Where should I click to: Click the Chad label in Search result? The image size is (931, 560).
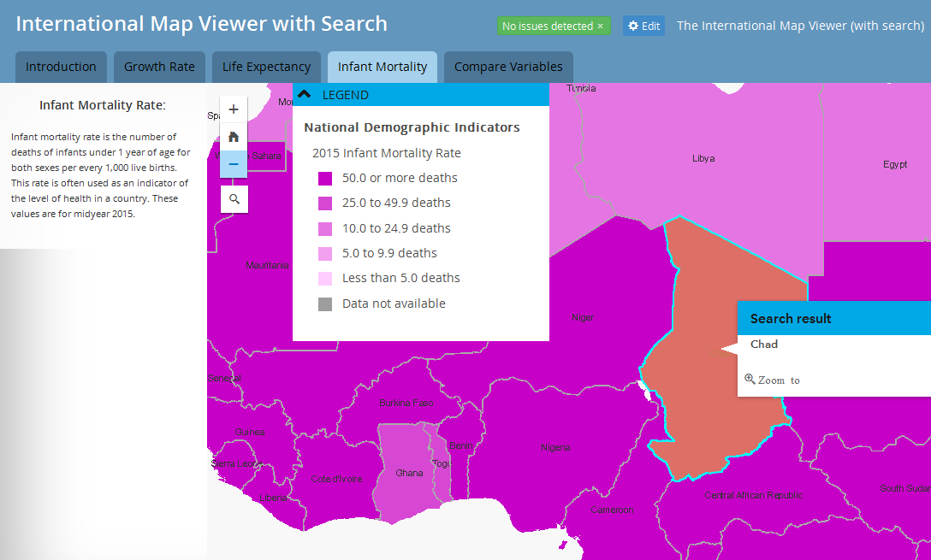(763, 344)
